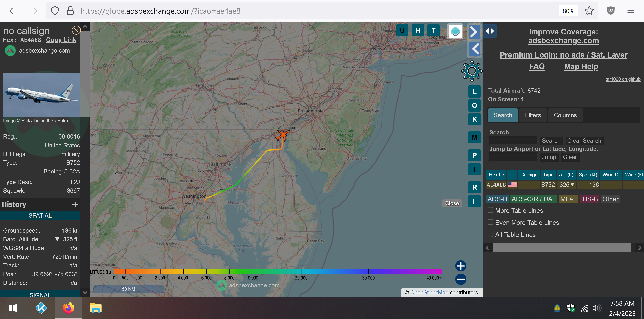Enable Even More Table Lines checkbox
This screenshot has height=319, width=644.
pyautogui.click(x=490, y=222)
